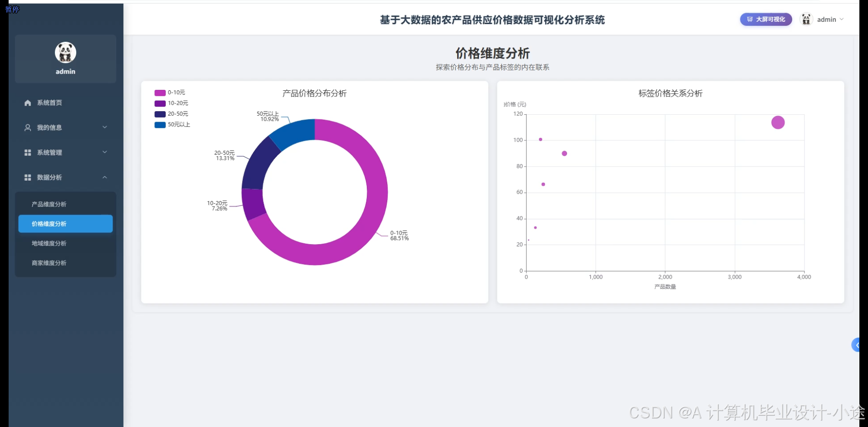This screenshot has height=427, width=868.
Task: Select the 价格维度分析 menu item
Action: coord(65,224)
